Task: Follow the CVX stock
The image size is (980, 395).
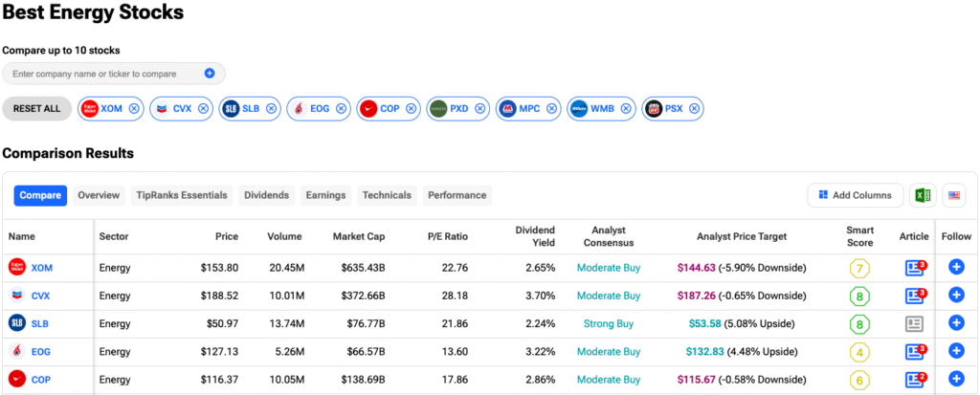Action: pyautogui.click(x=956, y=295)
